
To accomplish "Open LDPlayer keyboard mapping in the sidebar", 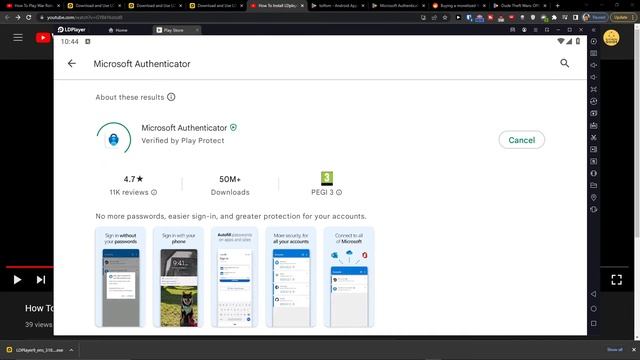I will pyautogui.click(x=594, y=53).
